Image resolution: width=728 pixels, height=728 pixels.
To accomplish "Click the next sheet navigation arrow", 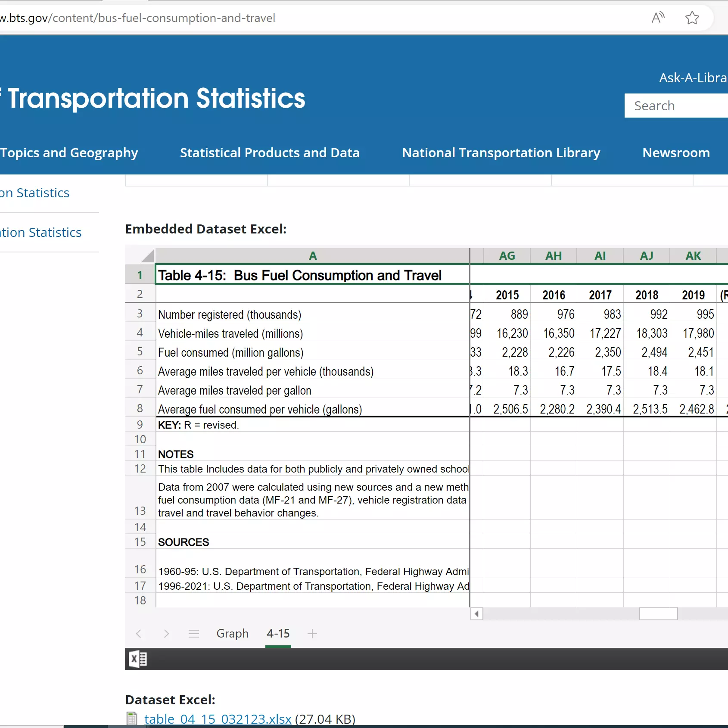I will 166,634.
